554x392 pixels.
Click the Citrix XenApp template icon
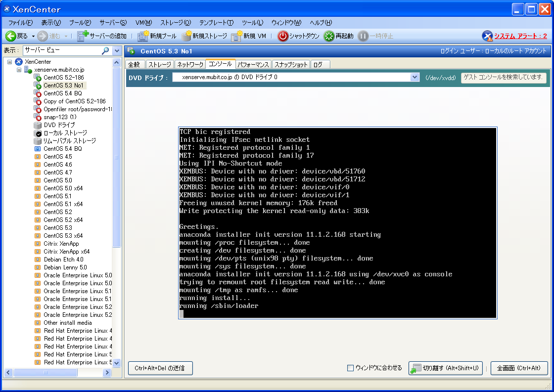[38, 244]
